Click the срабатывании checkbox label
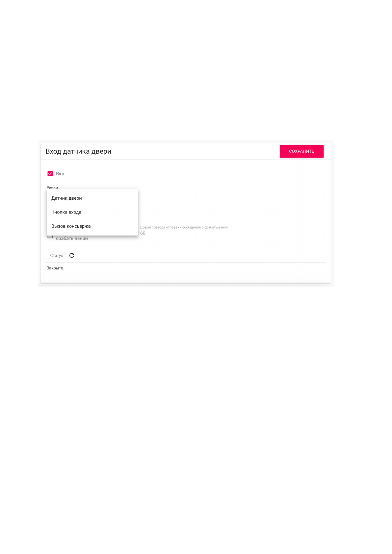Viewport: 392px width, 554px height. tap(72, 239)
